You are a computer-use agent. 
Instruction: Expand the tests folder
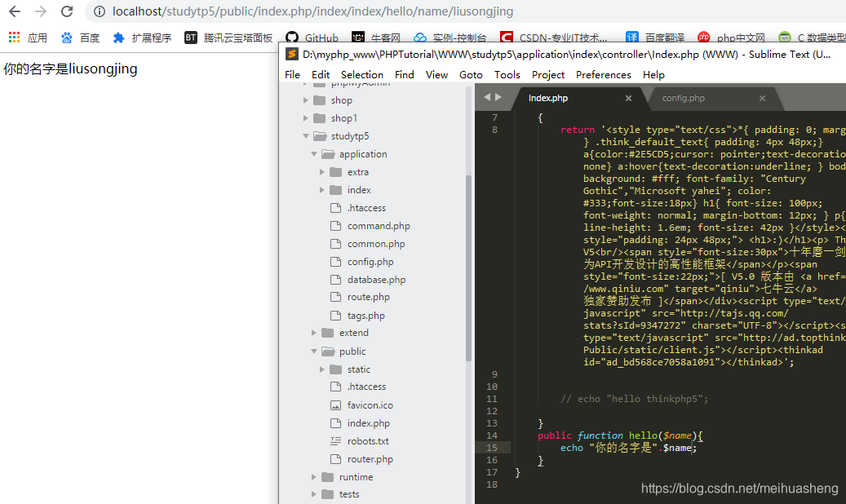coord(314,494)
